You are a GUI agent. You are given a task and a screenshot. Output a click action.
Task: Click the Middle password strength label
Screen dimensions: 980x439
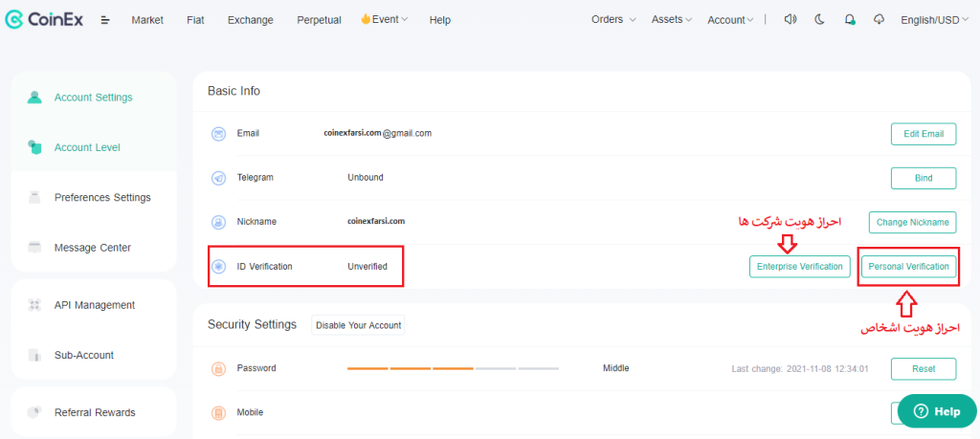615,368
